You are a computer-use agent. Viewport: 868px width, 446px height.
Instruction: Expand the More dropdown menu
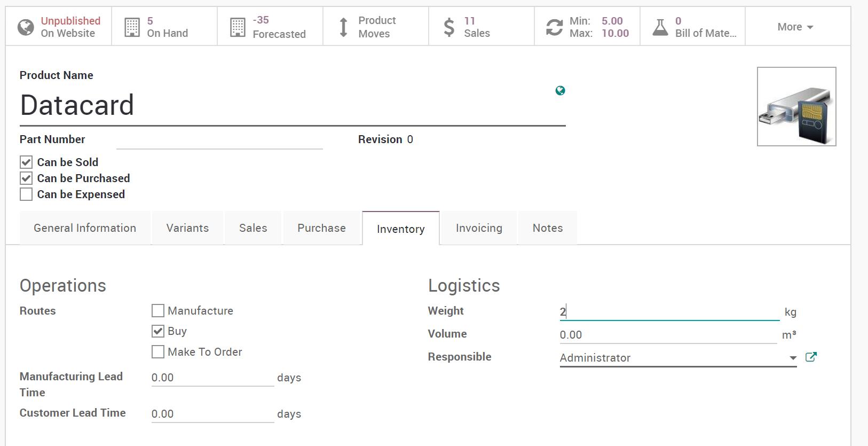pos(795,27)
